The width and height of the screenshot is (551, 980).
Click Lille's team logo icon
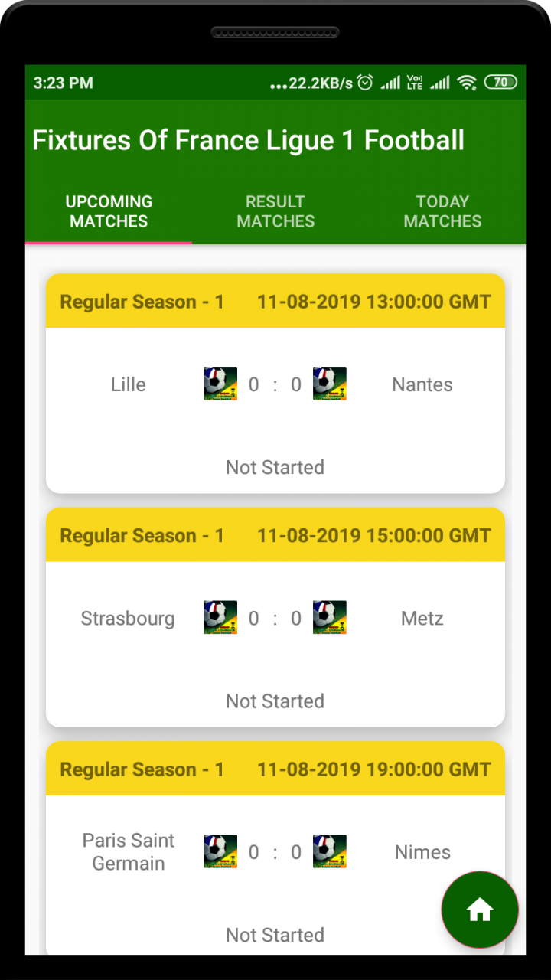pyautogui.click(x=220, y=384)
